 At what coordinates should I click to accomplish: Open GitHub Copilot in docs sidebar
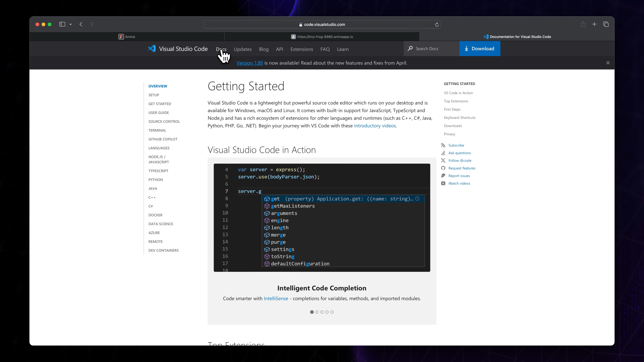point(163,139)
